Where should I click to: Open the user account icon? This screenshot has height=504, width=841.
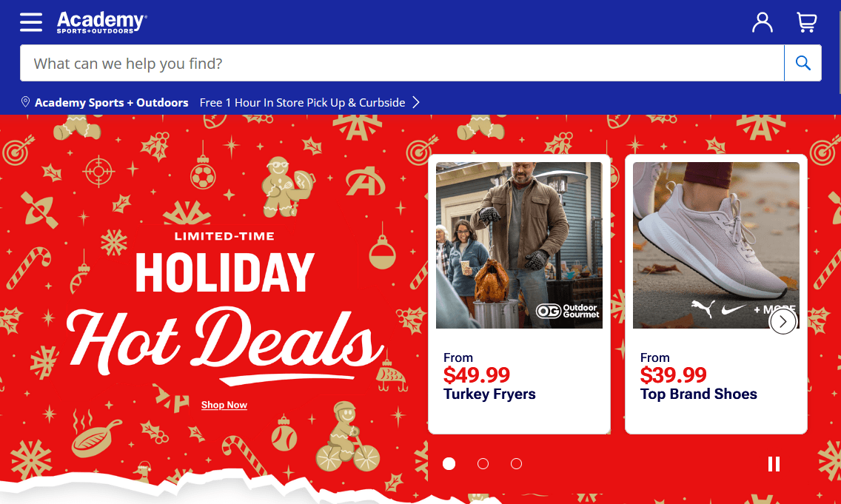point(762,22)
